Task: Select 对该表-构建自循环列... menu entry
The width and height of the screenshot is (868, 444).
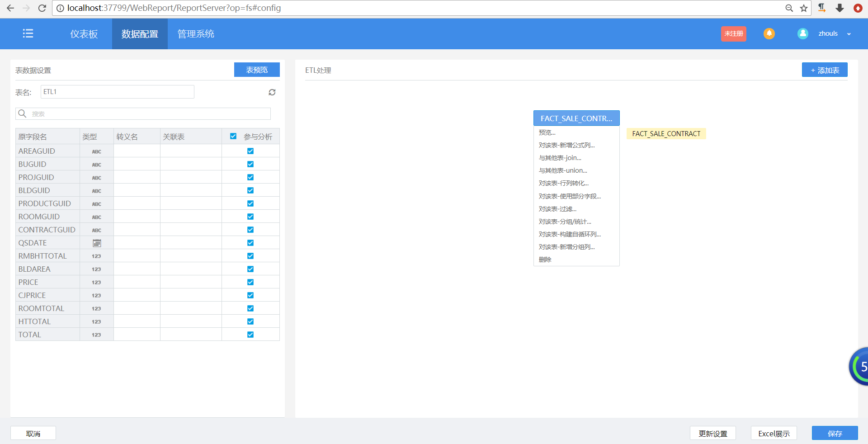Action: click(576, 234)
